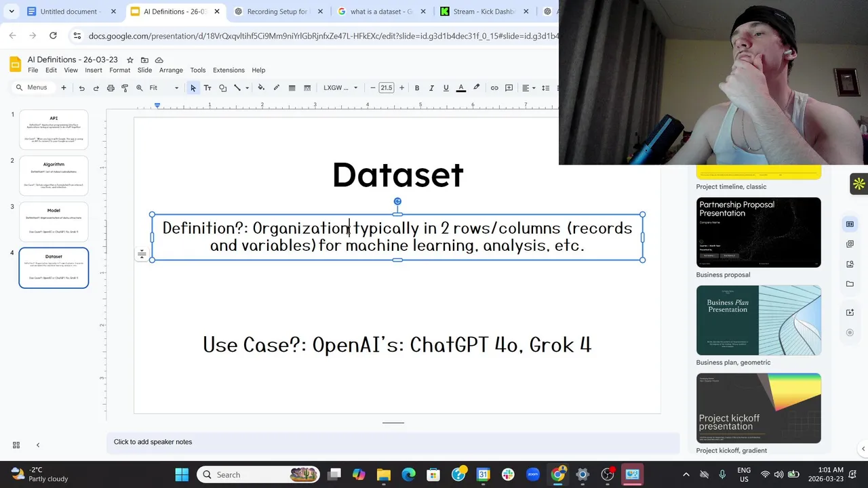Open the Windows Start menu
Image resolution: width=868 pixels, height=488 pixels.
[182, 474]
